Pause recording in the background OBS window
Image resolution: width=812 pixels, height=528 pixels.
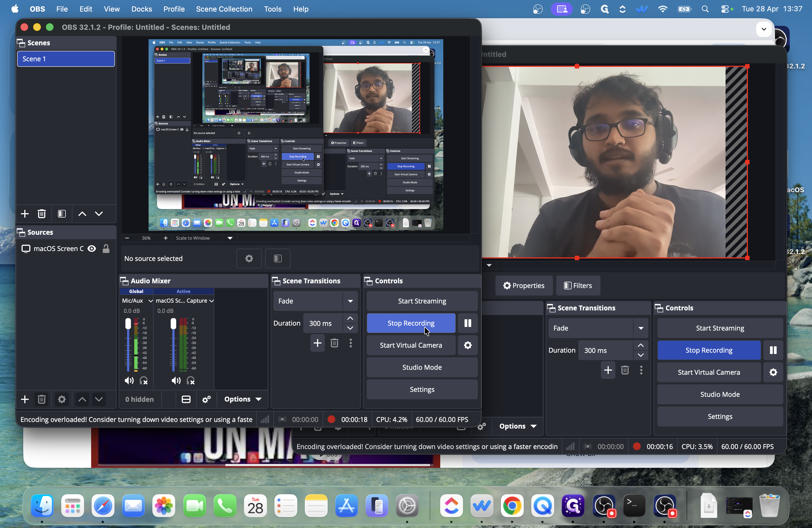[773, 350]
